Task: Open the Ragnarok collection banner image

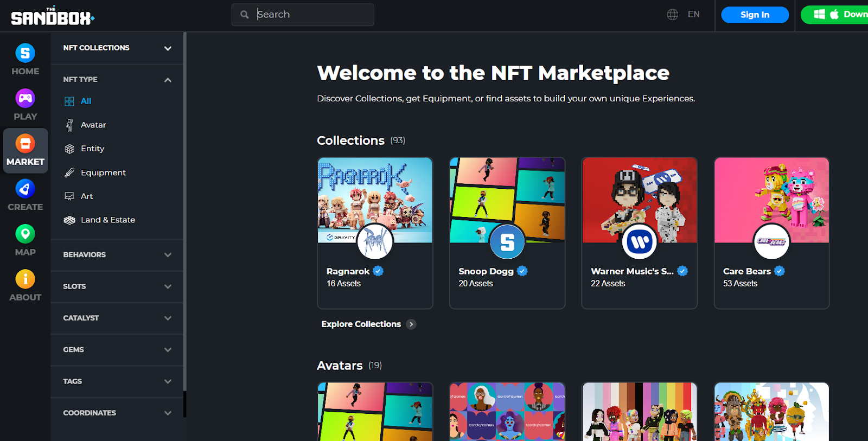Action: tap(375, 200)
